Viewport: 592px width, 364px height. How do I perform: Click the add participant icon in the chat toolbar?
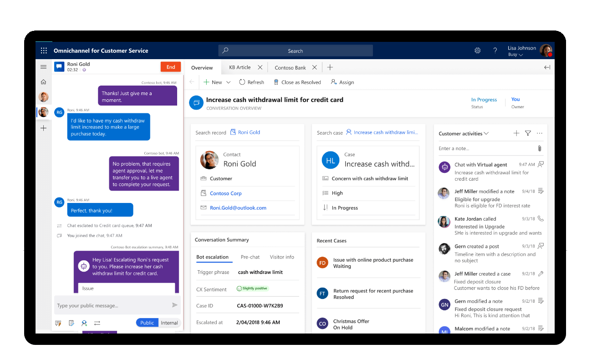tap(84, 323)
